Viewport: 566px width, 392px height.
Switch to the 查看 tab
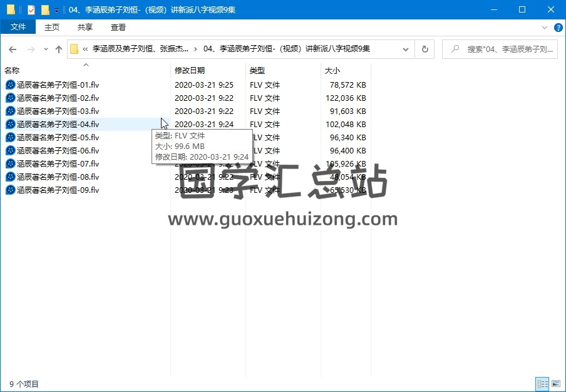pyautogui.click(x=118, y=27)
